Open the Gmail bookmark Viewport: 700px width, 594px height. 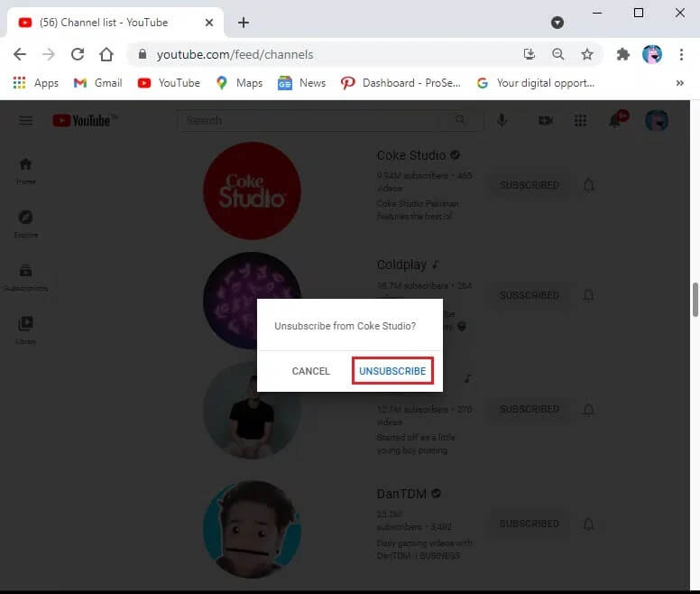(97, 83)
